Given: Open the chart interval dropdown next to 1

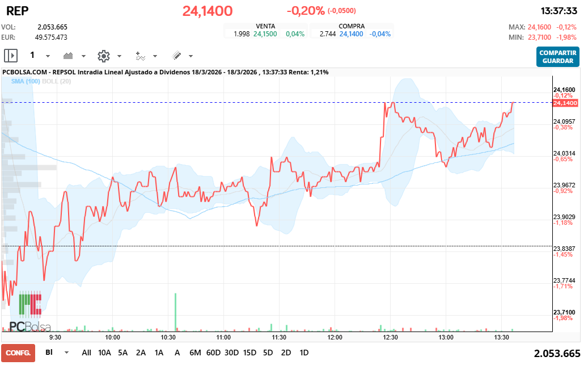Looking at the screenshot, I should tap(46, 55).
